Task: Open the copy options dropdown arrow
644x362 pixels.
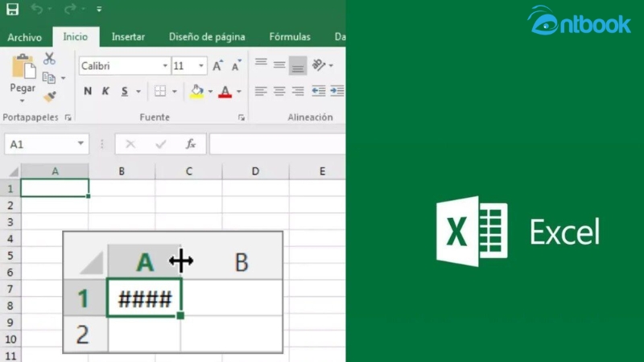Action: (x=64, y=78)
